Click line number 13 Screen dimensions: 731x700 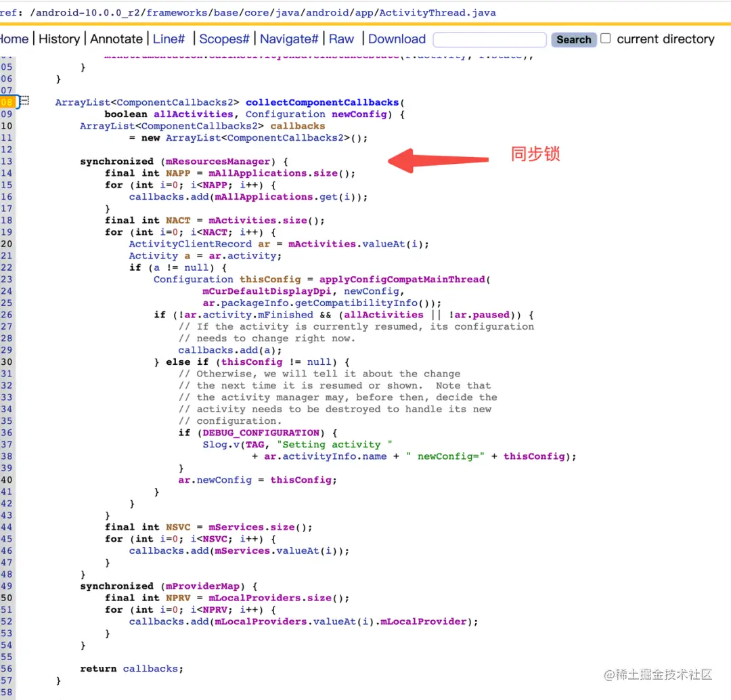click(7, 161)
